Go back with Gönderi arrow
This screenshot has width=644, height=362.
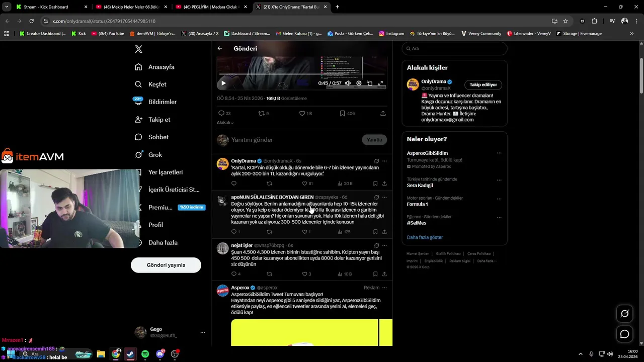(220, 48)
